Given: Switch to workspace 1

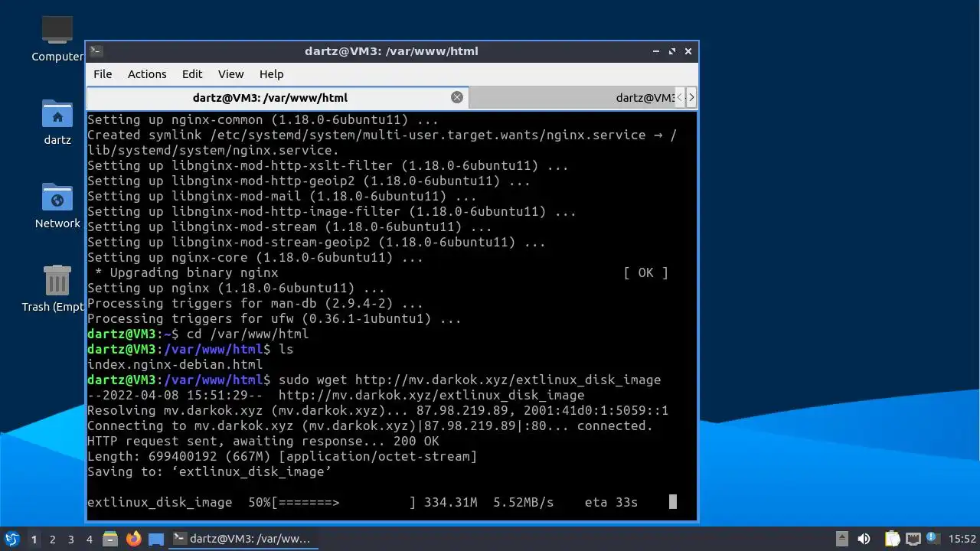Looking at the screenshot, I should [34, 539].
